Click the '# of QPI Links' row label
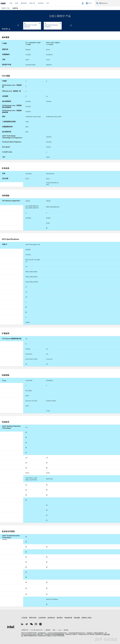Image resolution: width=120 pixels, height=644 pixels. 7,152
